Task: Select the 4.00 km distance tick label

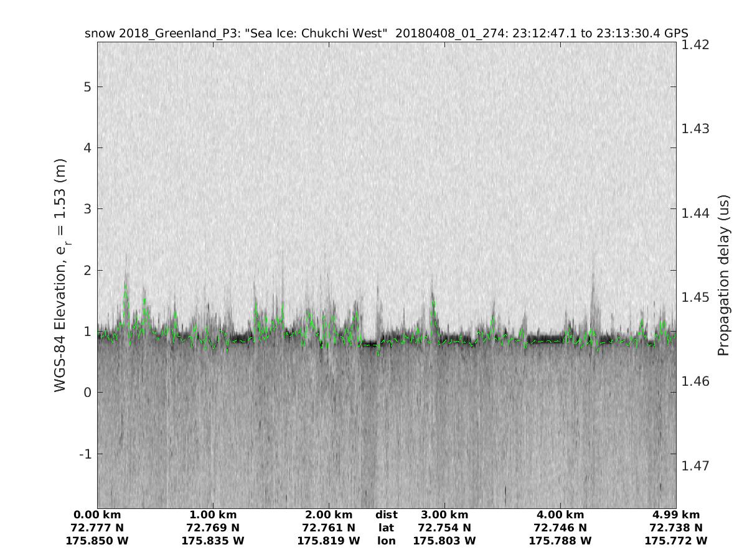Action: pos(560,515)
